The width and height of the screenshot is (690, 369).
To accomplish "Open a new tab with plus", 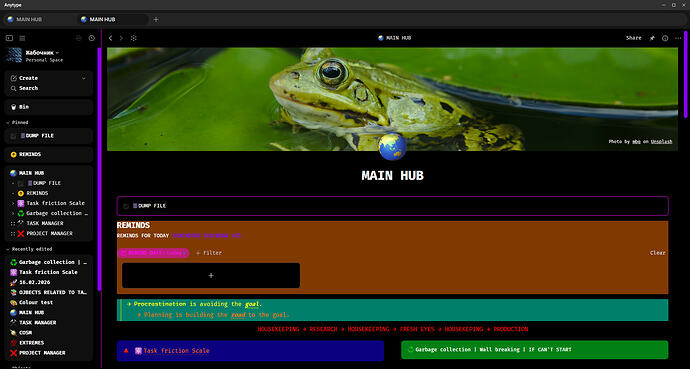I will (156, 19).
